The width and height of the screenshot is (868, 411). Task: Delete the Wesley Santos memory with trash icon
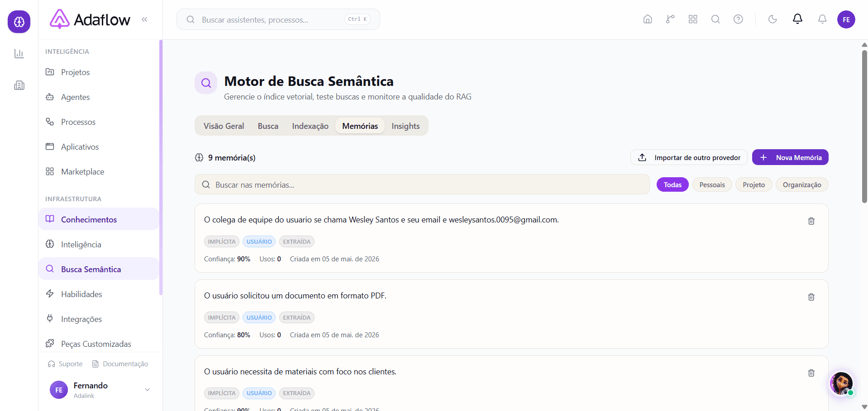[x=811, y=221]
